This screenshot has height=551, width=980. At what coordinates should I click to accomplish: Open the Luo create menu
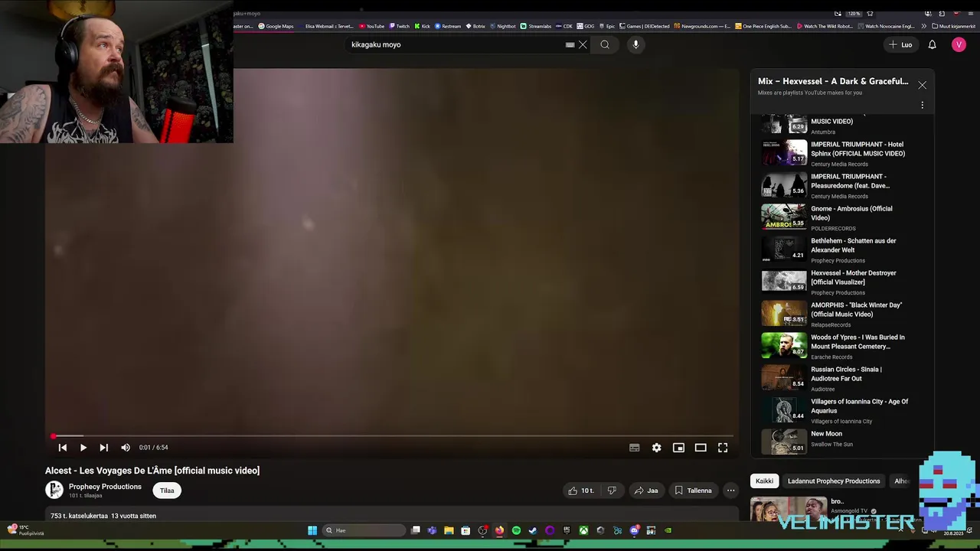[x=900, y=44]
